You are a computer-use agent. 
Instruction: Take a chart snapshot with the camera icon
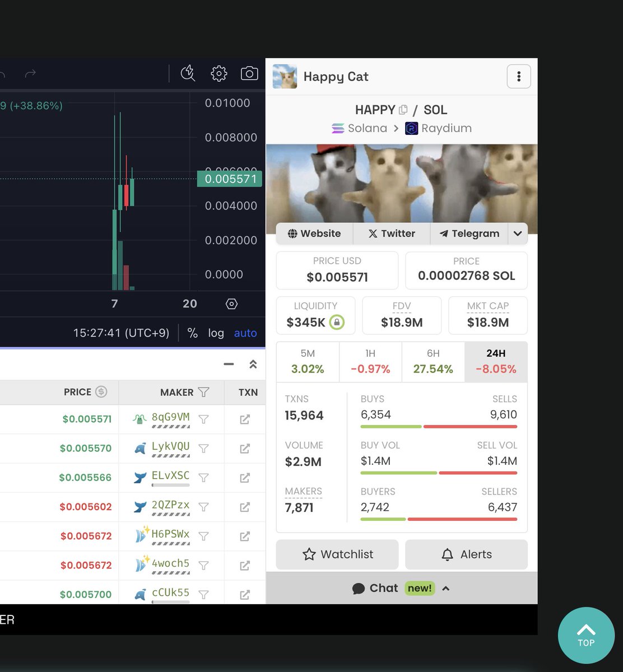pyautogui.click(x=249, y=73)
